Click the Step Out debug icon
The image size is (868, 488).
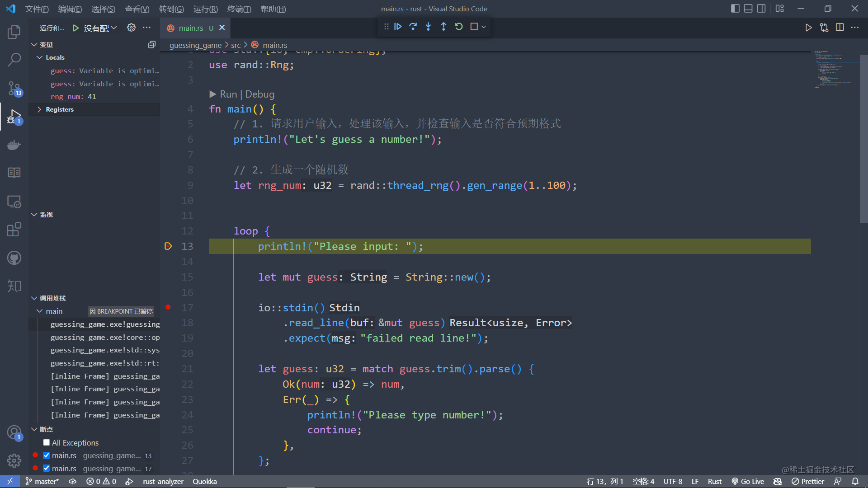coord(443,27)
